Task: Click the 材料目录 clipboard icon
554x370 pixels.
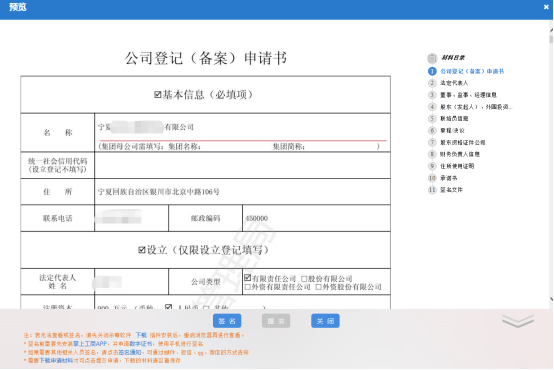Action: tap(432, 58)
